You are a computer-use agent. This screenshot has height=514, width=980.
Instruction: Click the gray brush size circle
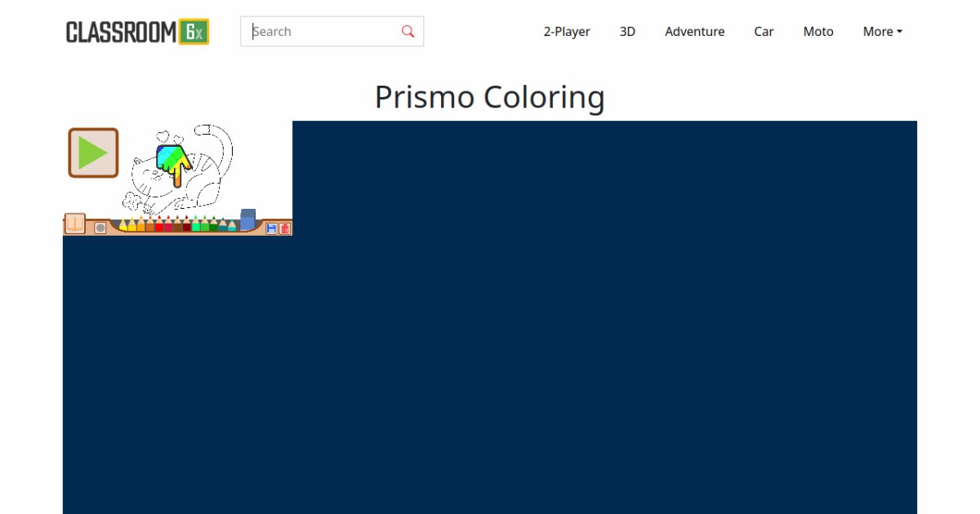tap(100, 228)
